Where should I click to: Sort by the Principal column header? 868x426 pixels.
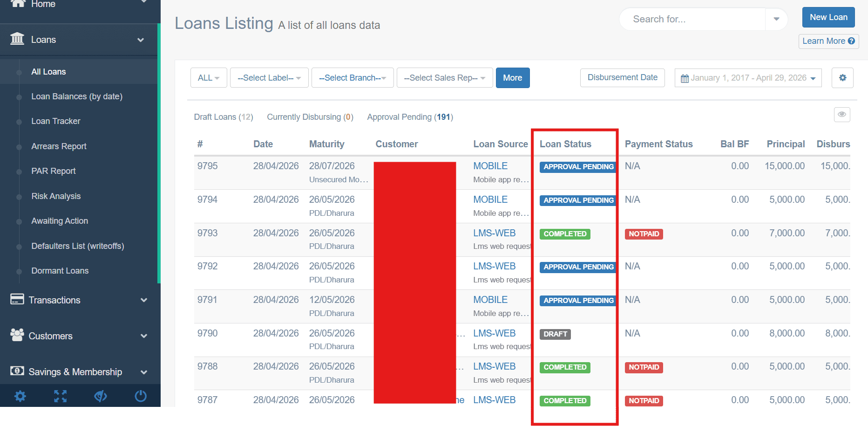[x=786, y=144]
